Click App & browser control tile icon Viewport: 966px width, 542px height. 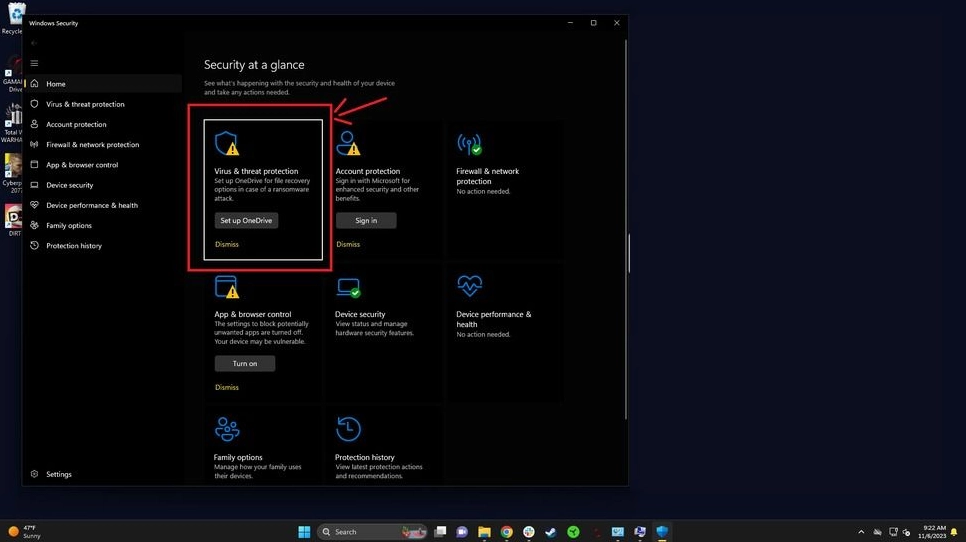pyautogui.click(x=227, y=288)
